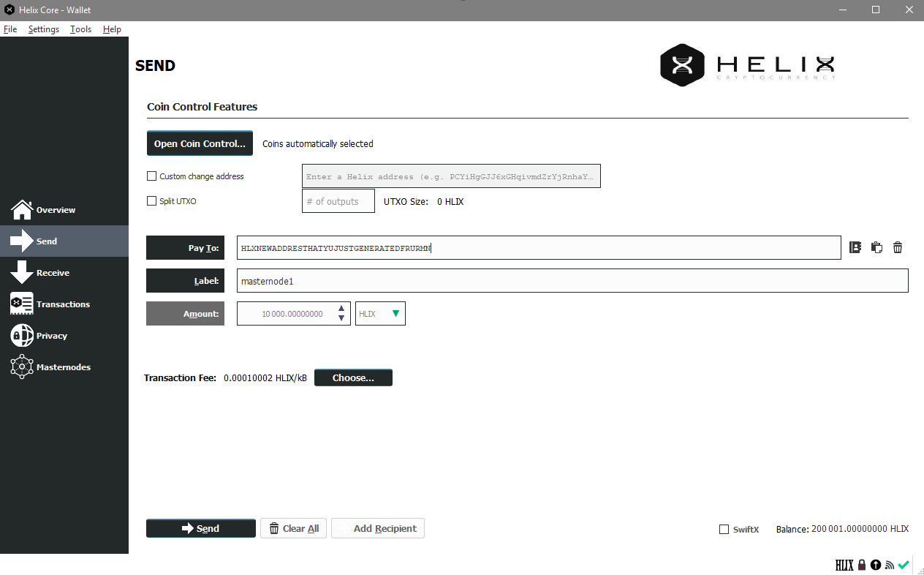924x575 pixels.
Task: Enable the SwiftX checkbox
Action: (x=724, y=529)
